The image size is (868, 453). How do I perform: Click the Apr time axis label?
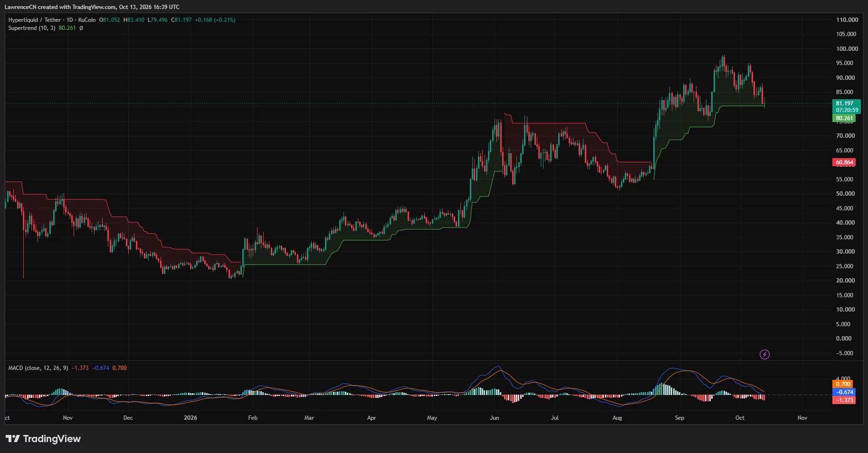[x=372, y=418]
